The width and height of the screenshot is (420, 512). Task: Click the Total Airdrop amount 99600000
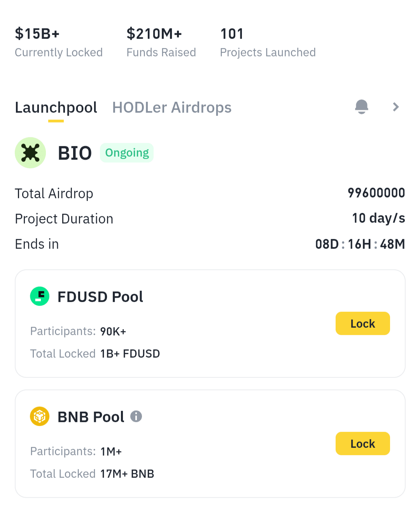pyautogui.click(x=376, y=193)
